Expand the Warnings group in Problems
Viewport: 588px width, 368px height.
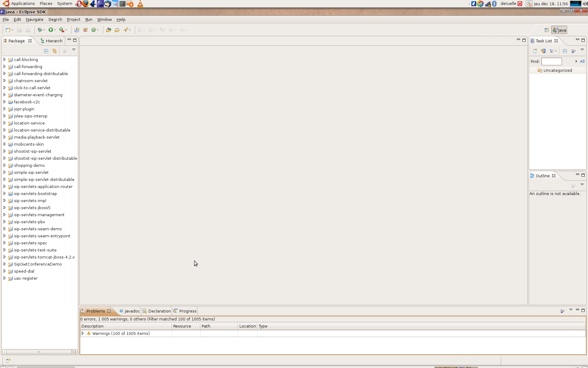[x=83, y=333]
